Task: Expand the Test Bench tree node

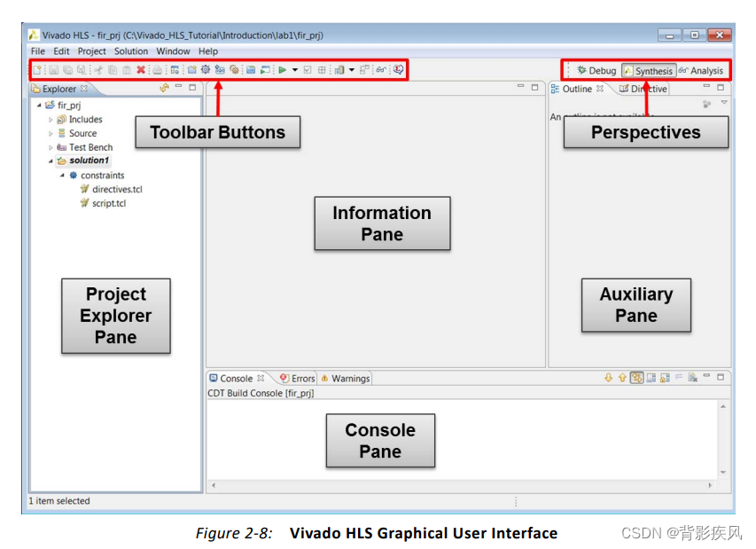Action: pyautogui.click(x=51, y=147)
